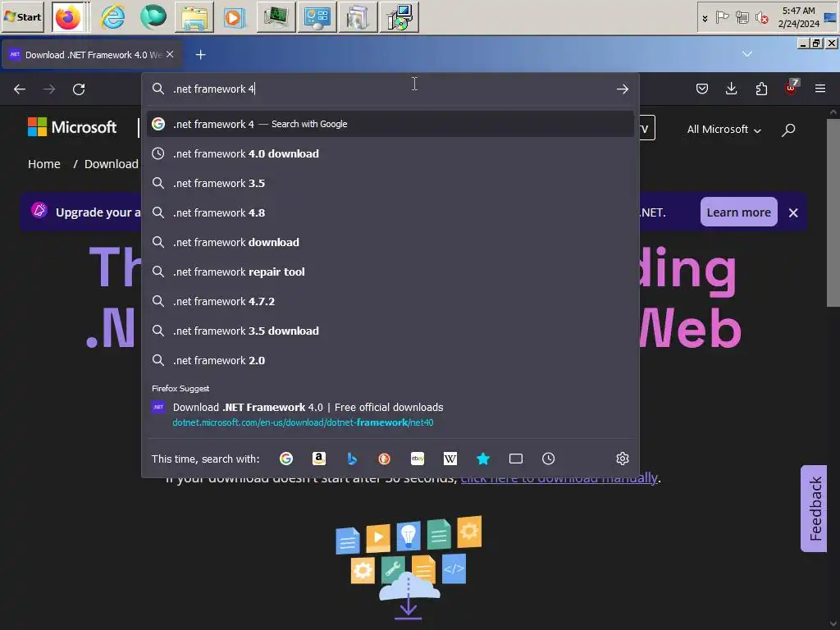Click the Go arrow in the address bar
The width and height of the screenshot is (840, 630).
point(622,89)
